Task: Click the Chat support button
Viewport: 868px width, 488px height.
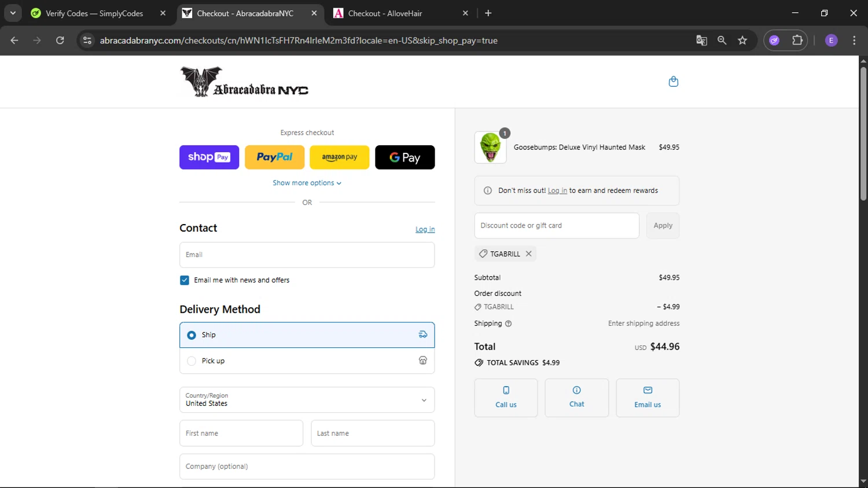Action: (576, 398)
